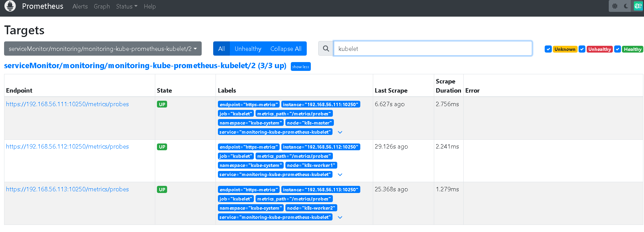Click the 2.756ms scrape duration value

447,104
